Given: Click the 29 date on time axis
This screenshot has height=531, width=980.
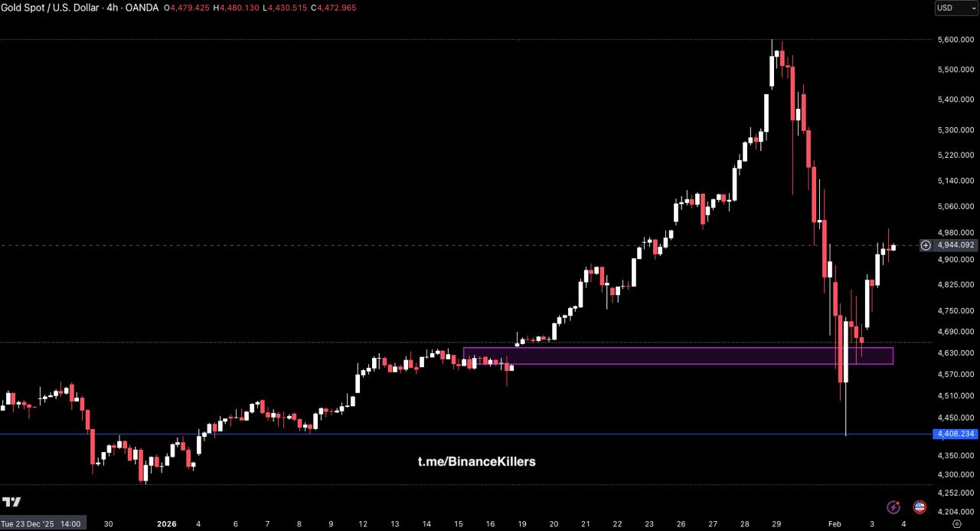Looking at the screenshot, I should tap(776, 524).
